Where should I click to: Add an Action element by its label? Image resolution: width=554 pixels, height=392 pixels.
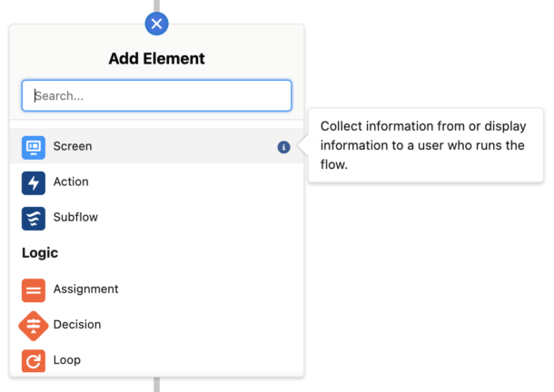[x=71, y=181]
